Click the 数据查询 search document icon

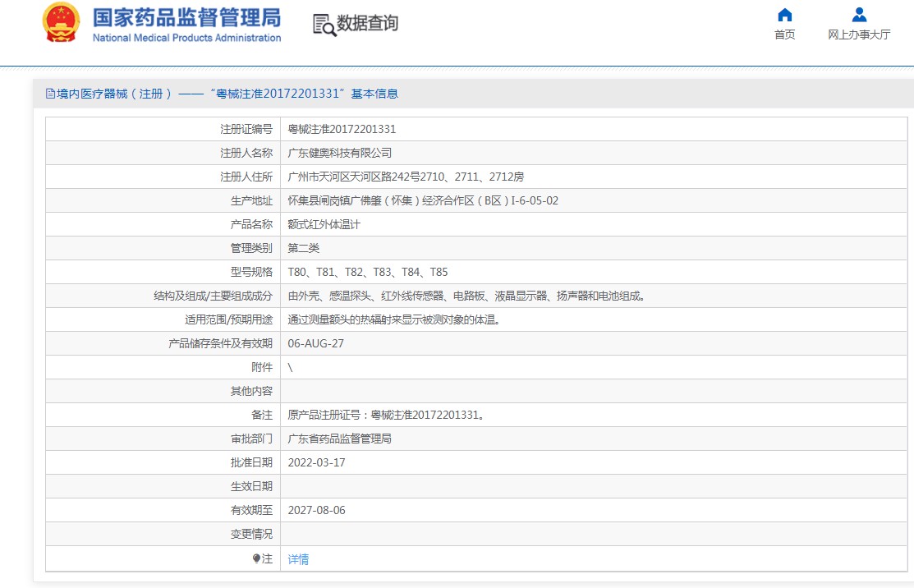tap(324, 25)
